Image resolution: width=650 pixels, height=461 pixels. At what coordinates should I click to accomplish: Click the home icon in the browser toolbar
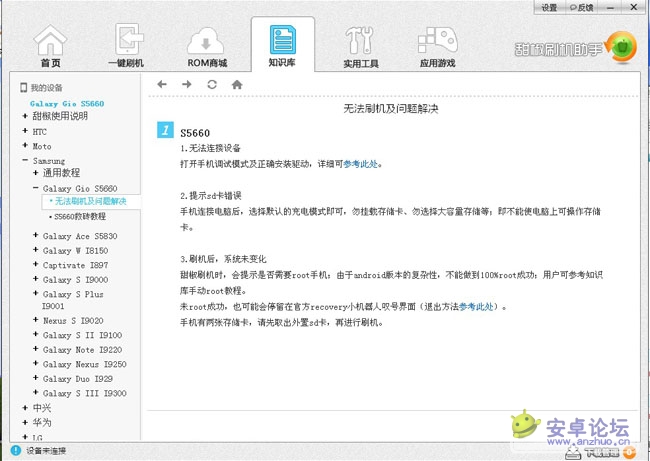pyautogui.click(x=237, y=85)
